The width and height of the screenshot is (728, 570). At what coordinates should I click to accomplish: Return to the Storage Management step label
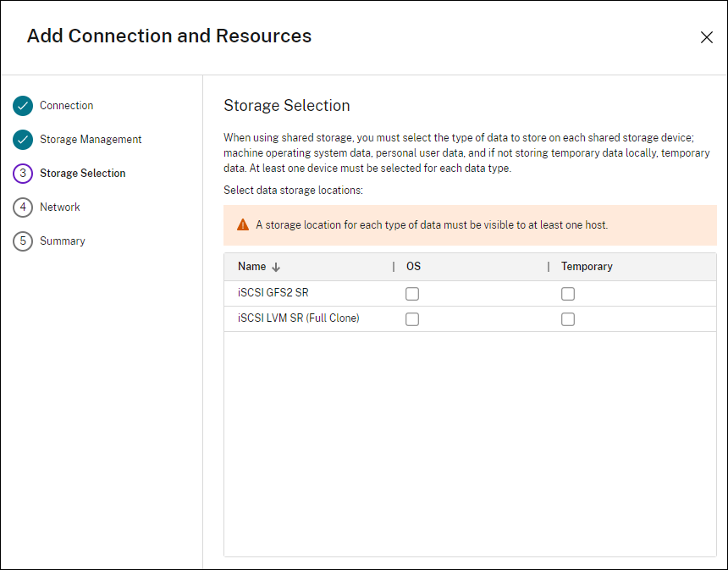[x=91, y=140]
